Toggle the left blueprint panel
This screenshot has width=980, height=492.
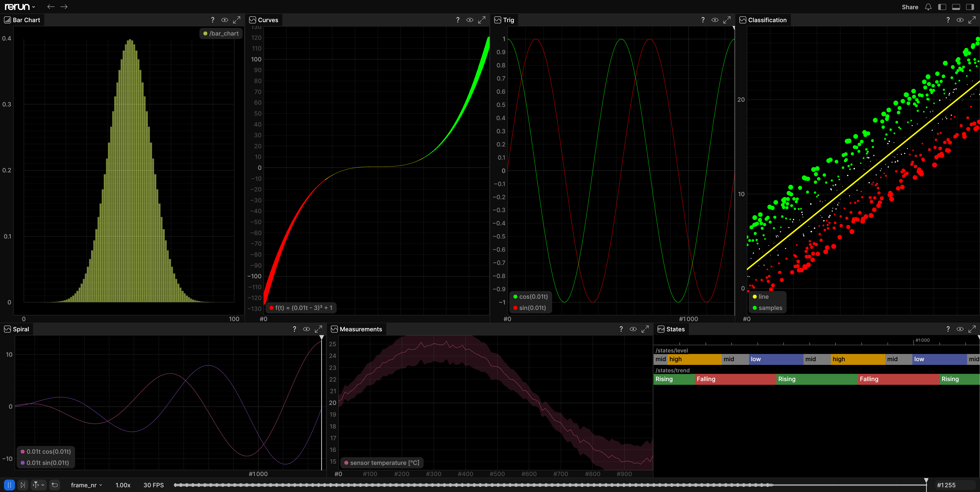pyautogui.click(x=942, y=7)
